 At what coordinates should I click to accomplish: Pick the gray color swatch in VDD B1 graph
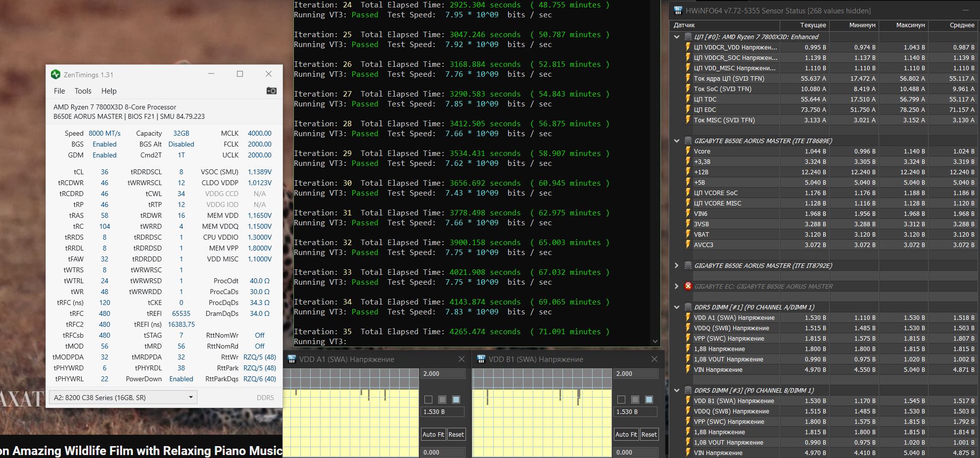(x=635, y=400)
